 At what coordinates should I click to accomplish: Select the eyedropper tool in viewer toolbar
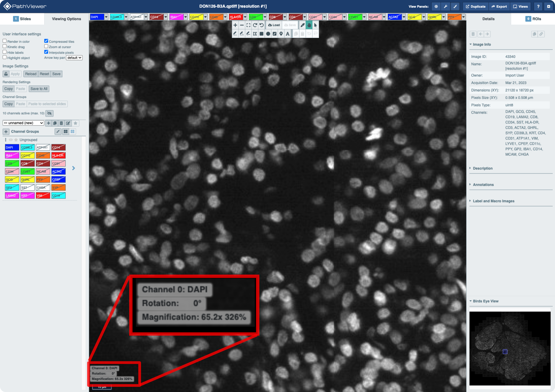click(x=302, y=25)
